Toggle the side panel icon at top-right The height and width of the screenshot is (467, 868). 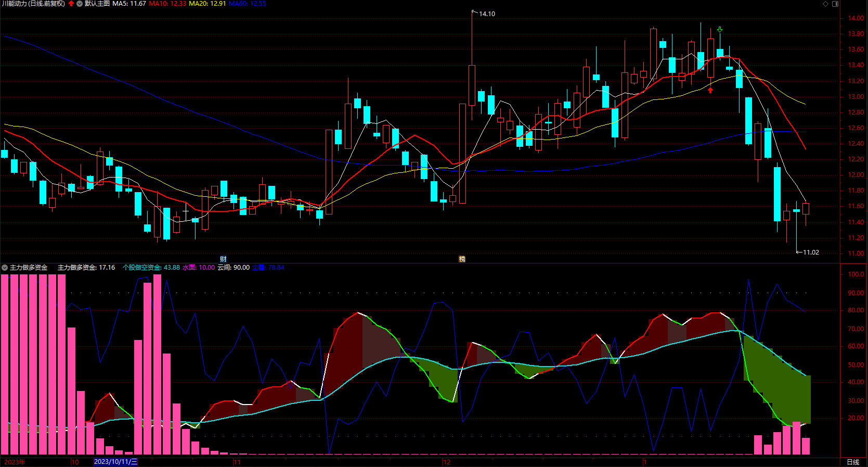point(835,4)
